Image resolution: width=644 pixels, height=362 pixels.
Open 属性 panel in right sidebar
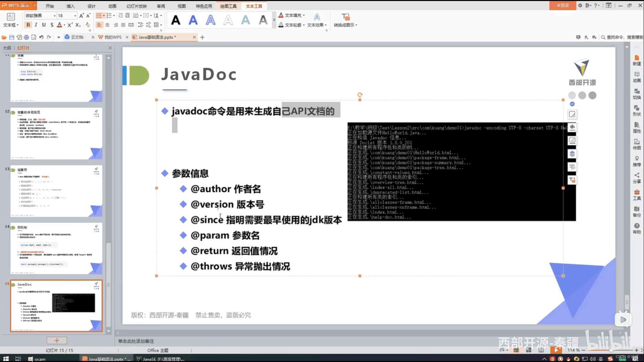tap(637, 128)
